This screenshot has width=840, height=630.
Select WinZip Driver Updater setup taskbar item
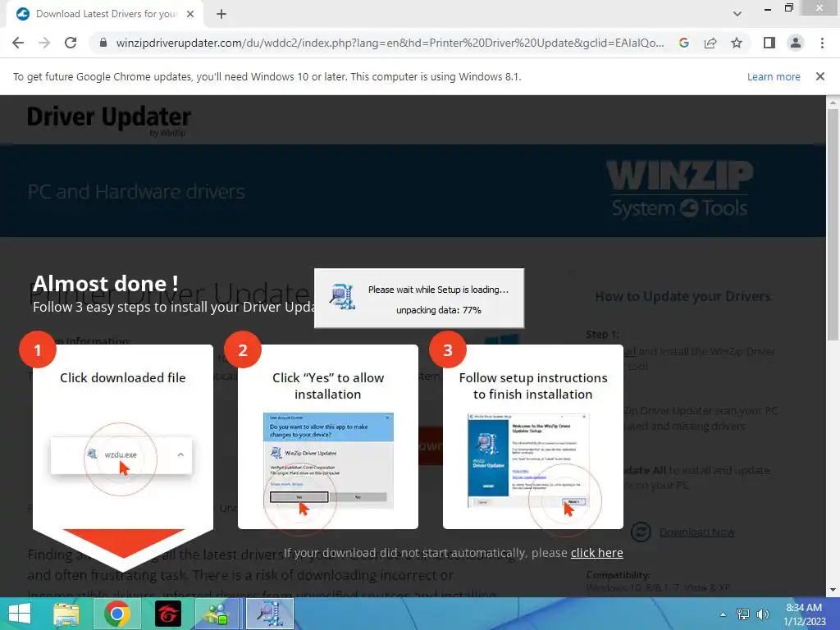(270, 614)
